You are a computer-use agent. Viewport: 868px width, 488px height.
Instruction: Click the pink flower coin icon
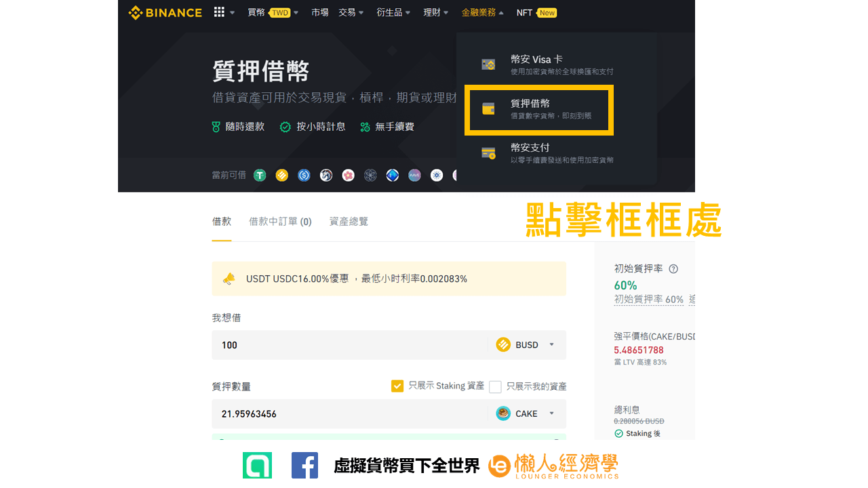(349, 176)
